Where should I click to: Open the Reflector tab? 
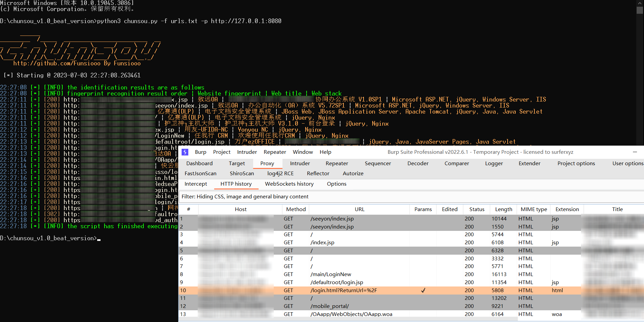click(318, 174)
